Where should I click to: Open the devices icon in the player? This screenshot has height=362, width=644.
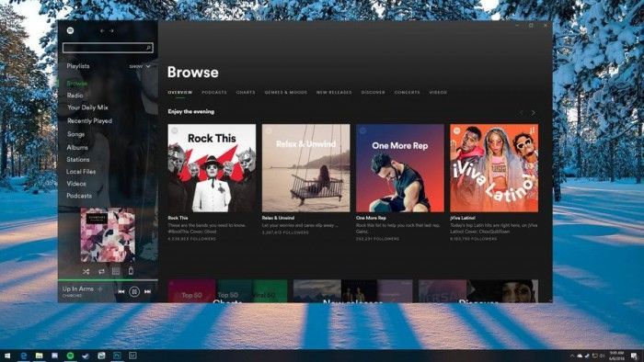pos(131,270)
